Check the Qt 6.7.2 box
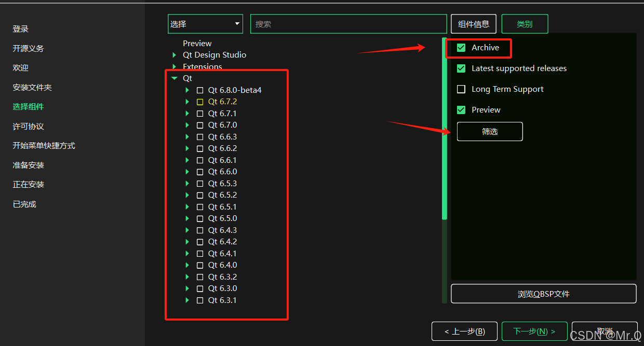Screen dimensions: 644x346 coord(200,102)
